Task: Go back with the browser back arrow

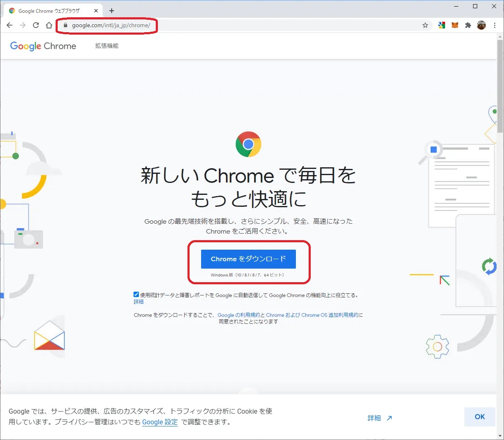Action: coord(9,25)
